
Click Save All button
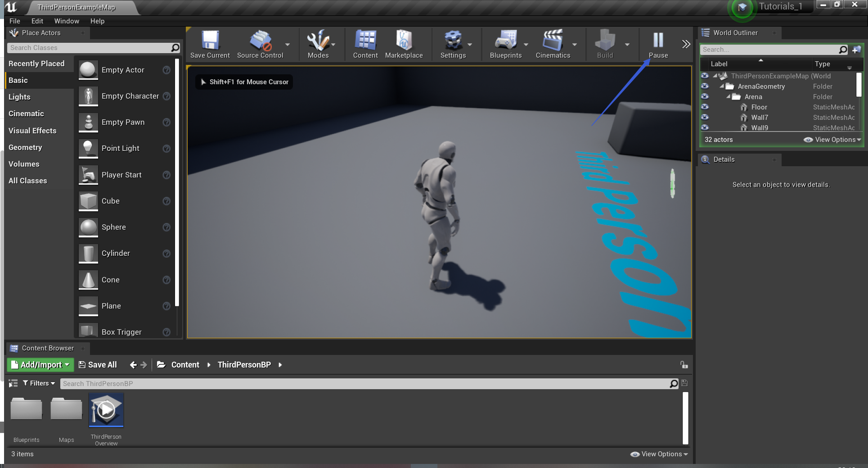tap(98, 365)
